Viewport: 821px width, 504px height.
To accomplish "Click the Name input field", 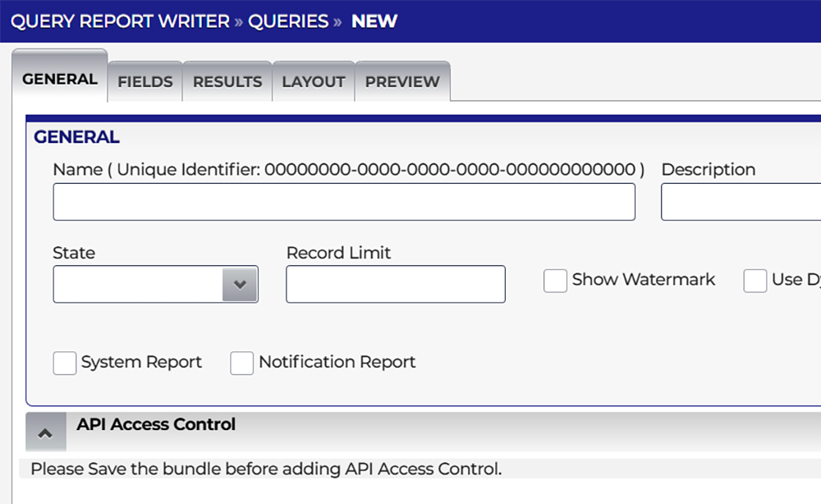I will pos(344,201).
